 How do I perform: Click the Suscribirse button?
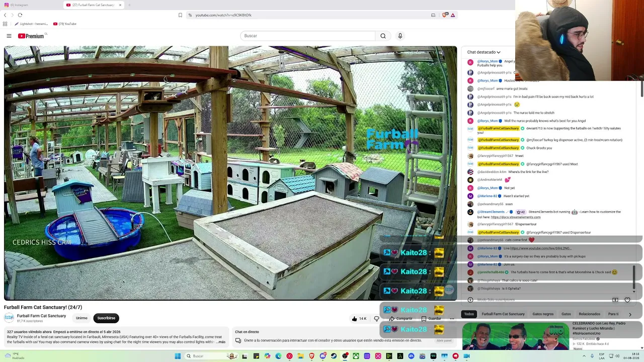pyautogui.click(x=106, y=318)
